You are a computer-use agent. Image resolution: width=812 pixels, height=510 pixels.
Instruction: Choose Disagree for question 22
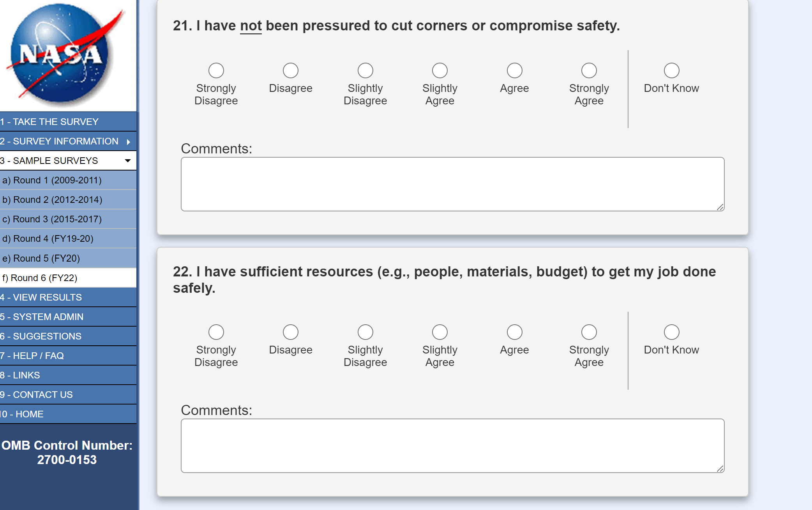click(290, 332)
